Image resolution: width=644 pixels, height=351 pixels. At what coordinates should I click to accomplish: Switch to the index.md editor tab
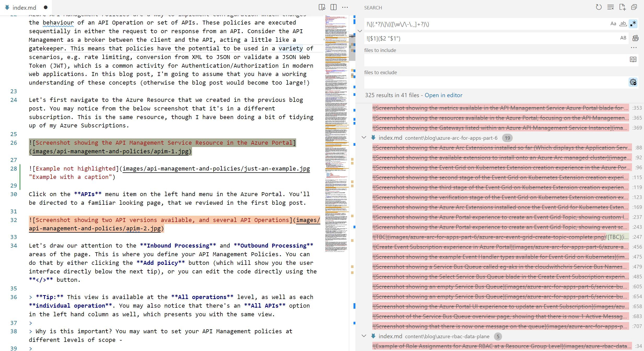pos(23,7)
